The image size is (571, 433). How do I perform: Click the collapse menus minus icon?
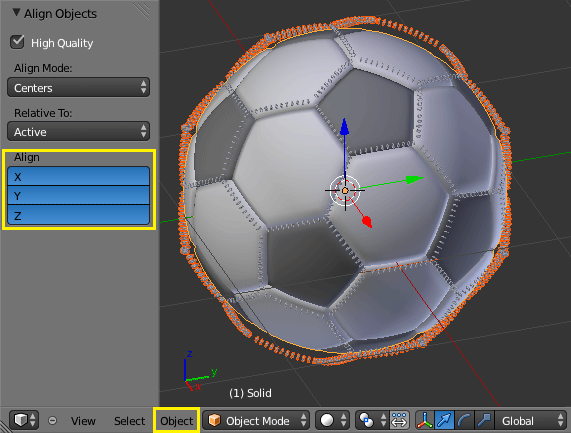coord(52,421)
